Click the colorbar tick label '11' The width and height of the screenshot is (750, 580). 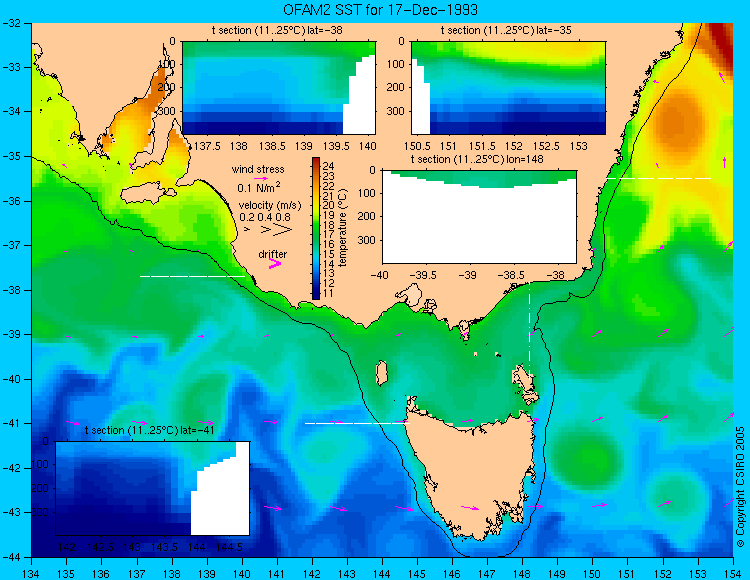[328, 293]
